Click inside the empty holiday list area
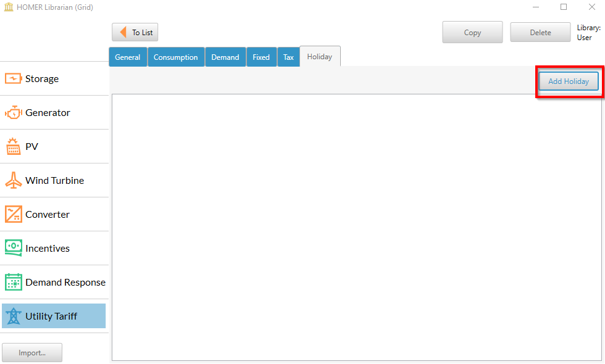The image size is (605, 364). click(x=358, y=227)
